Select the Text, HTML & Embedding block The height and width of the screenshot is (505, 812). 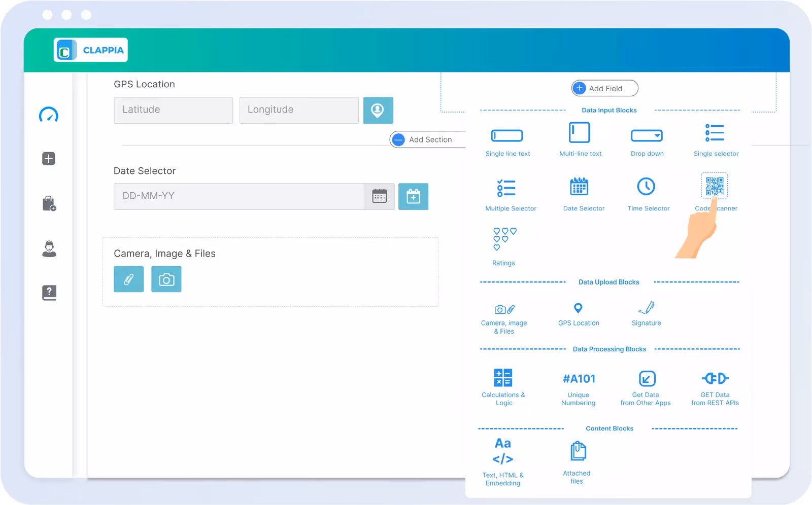502,451
